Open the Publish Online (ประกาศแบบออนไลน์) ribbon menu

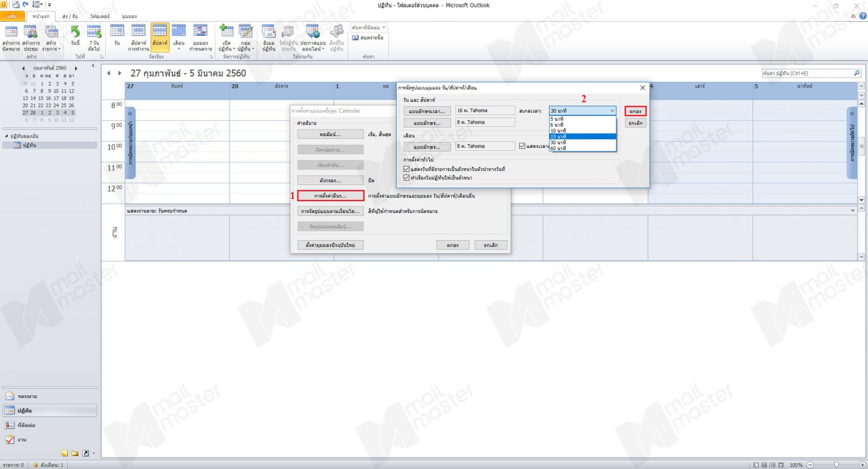point(313,38)
